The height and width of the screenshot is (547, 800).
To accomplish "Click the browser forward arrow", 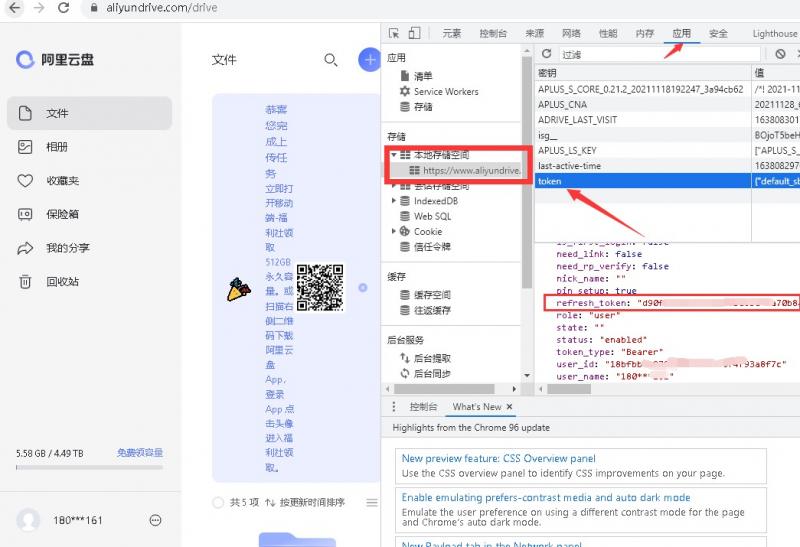I will click(39, 8).
